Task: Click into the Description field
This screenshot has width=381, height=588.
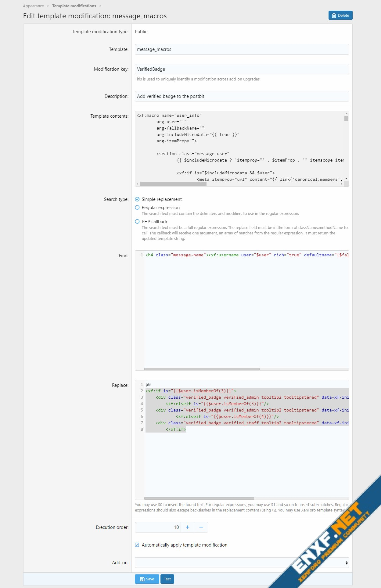Action: click(x=242, y=96)
